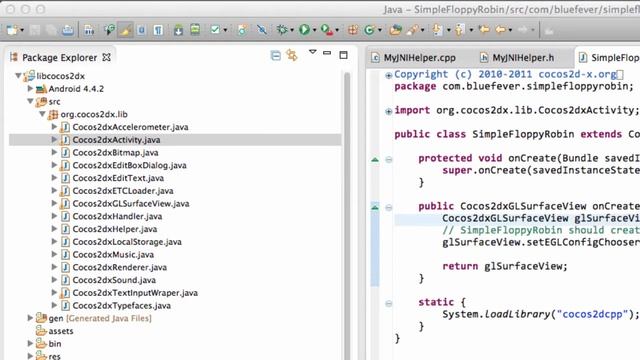Click the green Run button
640x360 pixels.
coord(304,30)
